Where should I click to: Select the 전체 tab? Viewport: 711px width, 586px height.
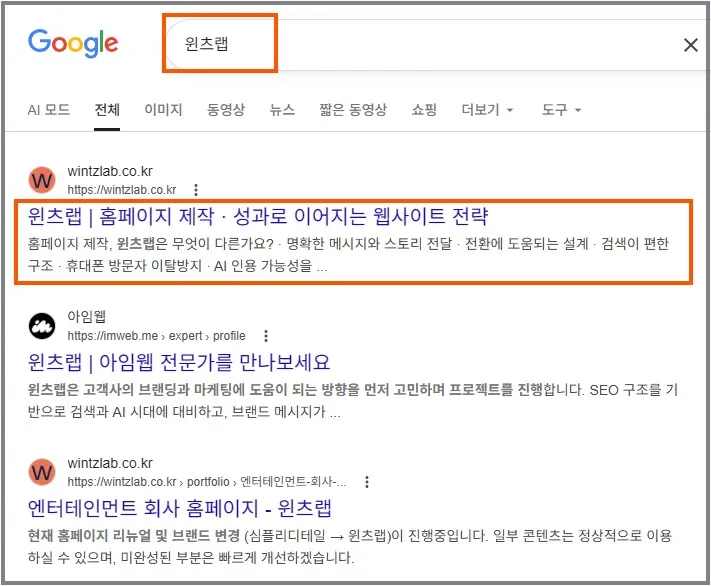(x=107, y=110)
